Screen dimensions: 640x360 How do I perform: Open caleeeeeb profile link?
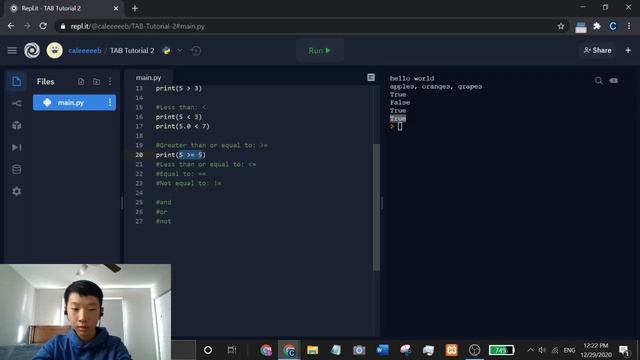pos(85,51)
